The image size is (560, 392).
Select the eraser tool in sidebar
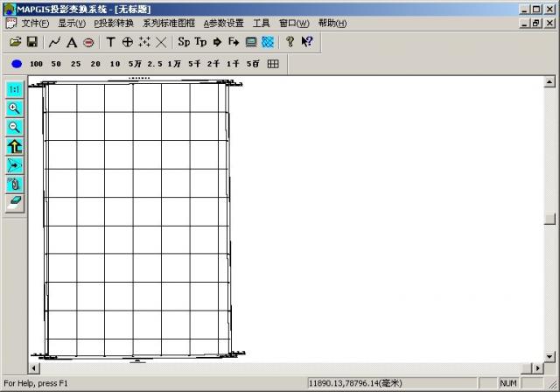point(14,202)
